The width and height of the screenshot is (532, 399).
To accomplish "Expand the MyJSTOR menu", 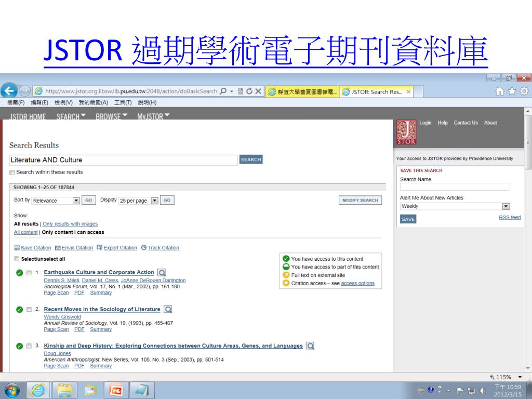I will pyautogui.click(x=153, y=116).
